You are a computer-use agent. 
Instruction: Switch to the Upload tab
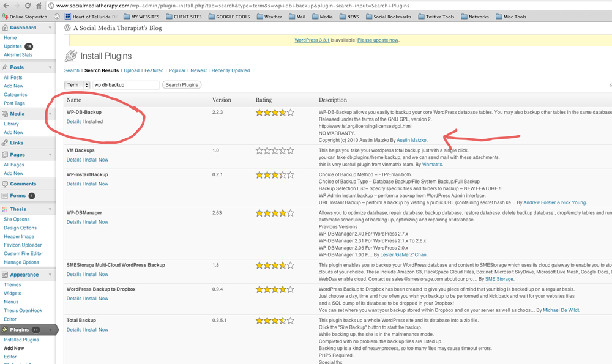coord(132,70)
